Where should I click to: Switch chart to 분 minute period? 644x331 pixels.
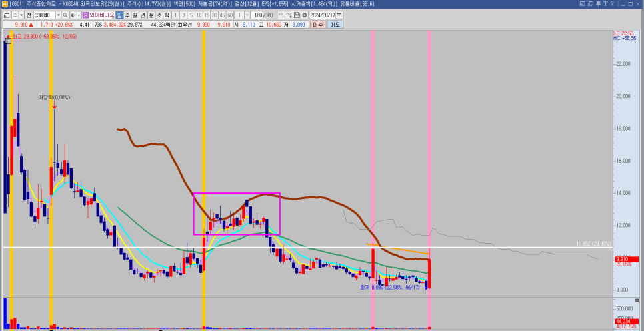[151, 15]
